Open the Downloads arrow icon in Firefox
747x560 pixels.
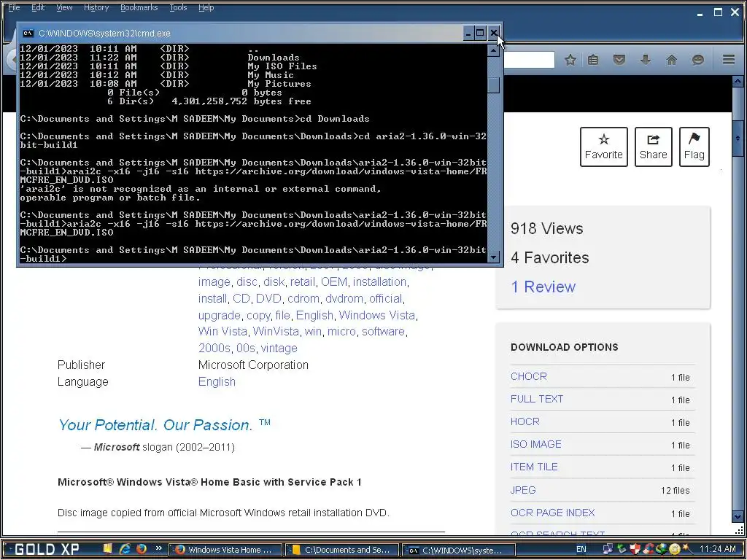(646, 60)
